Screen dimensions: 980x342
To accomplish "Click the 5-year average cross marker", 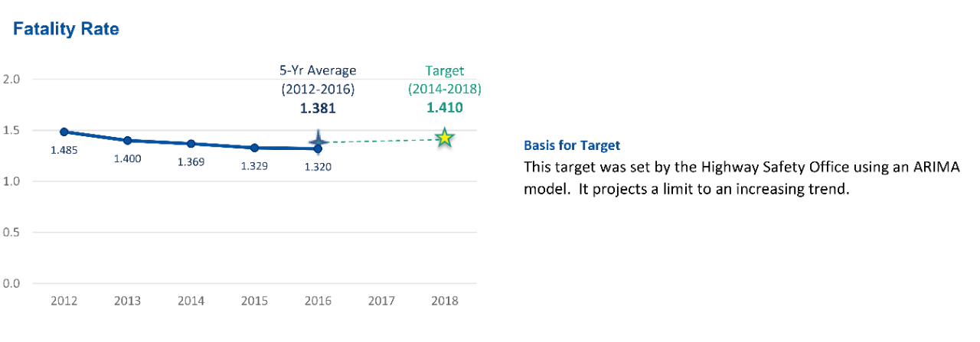I will click(318, 142).
